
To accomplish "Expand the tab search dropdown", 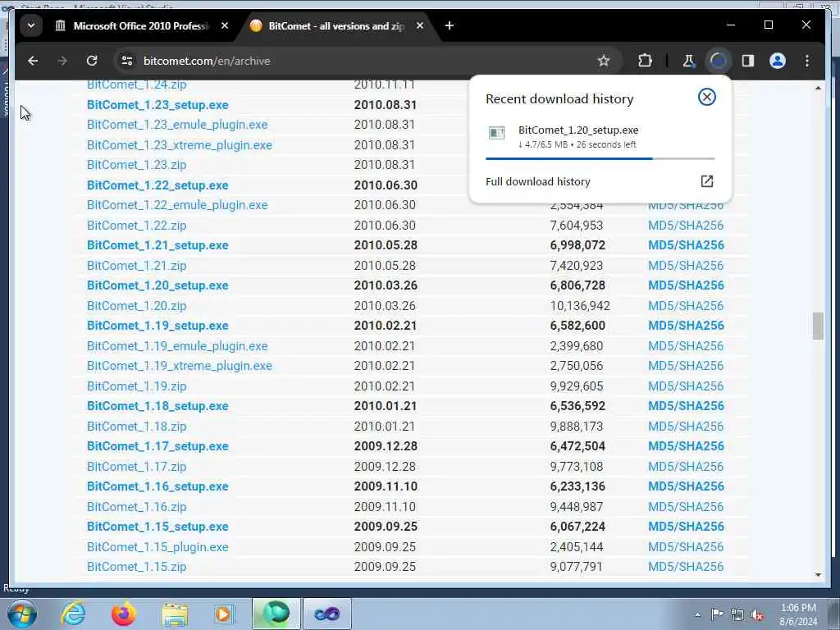I will [x=31, y=25].
